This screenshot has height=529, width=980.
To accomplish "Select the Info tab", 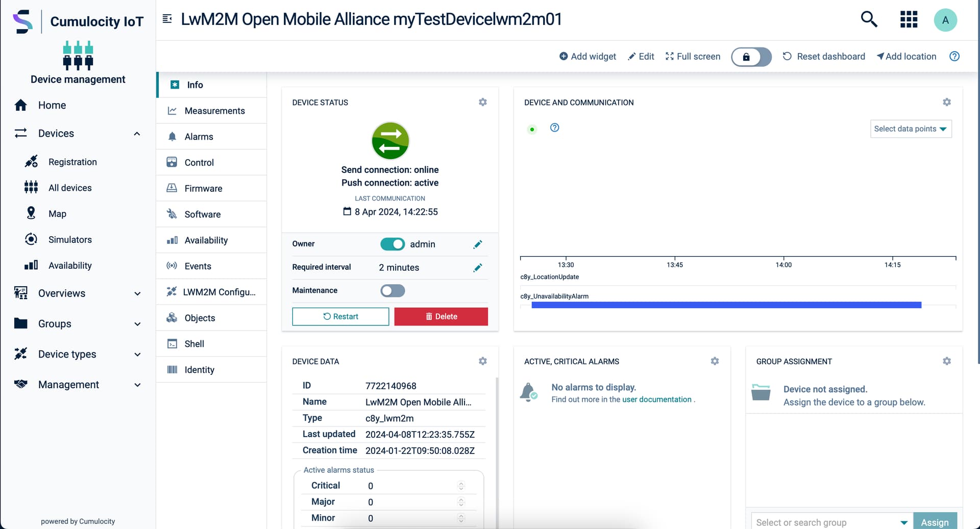I will (x=212, y=85).
